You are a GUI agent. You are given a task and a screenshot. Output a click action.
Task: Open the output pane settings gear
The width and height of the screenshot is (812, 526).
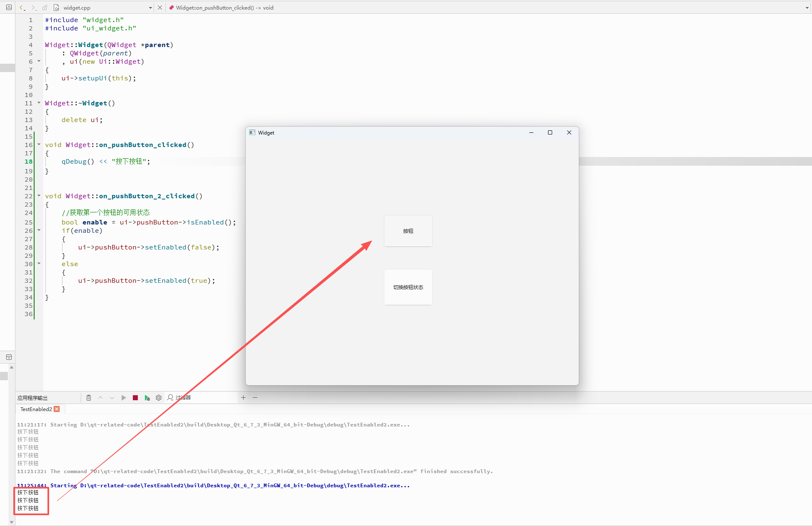[159, 398]
